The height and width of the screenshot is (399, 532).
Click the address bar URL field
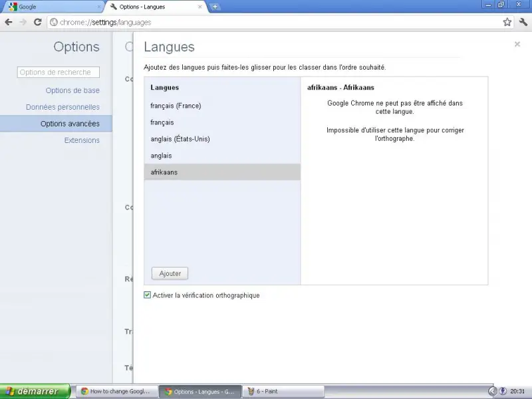(280, 23)
